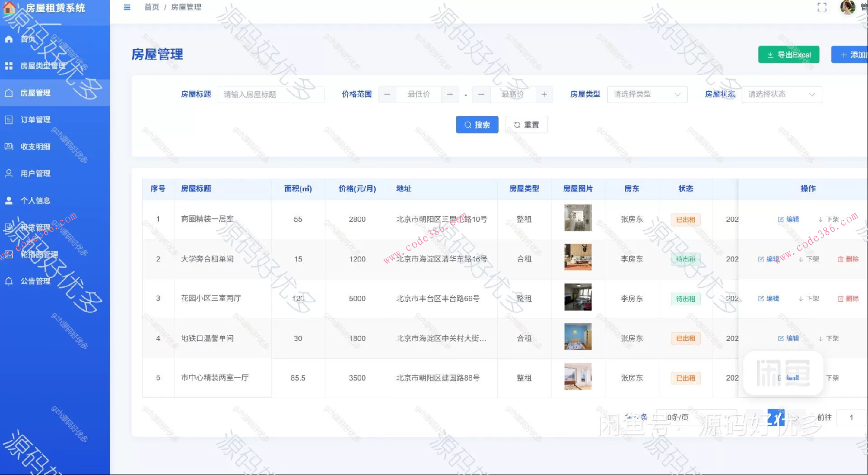868x475 pixels.
Task: Click 首页 in the breadcrumb
Action: coord(151,7)
